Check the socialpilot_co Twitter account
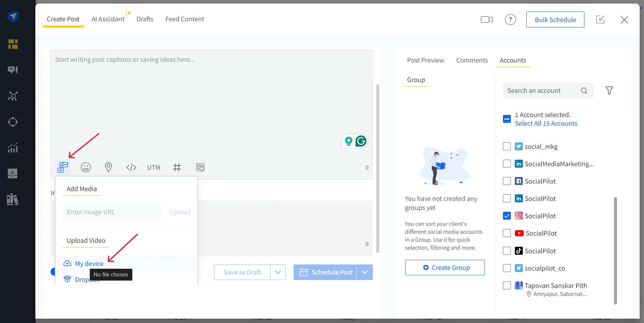644x323 pixels. click(x=507, y=268)
